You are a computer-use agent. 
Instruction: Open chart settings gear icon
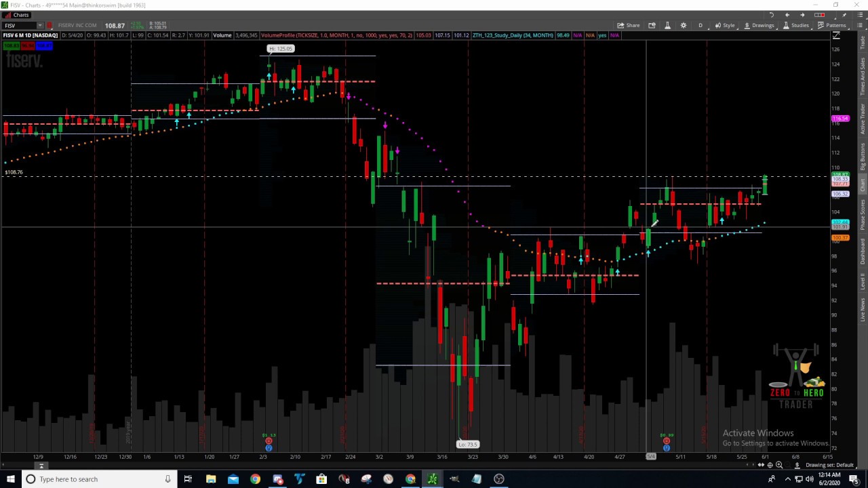[x=683, y=25]
